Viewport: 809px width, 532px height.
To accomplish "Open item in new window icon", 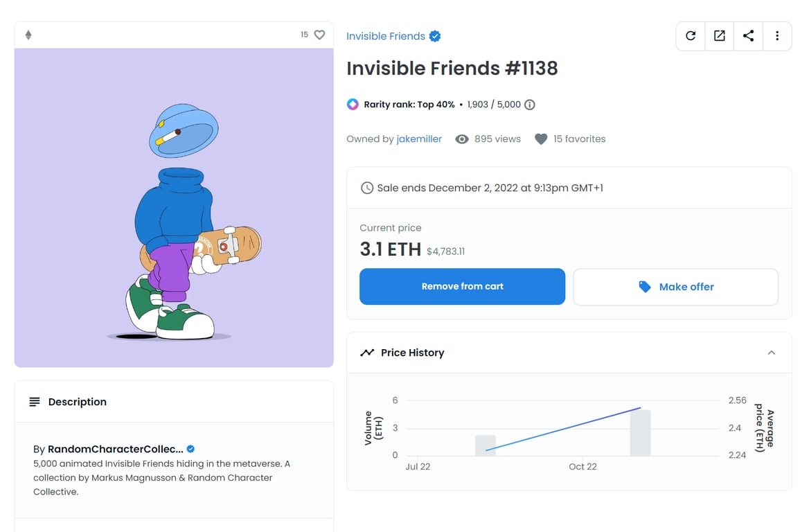I will coord(720,36).
